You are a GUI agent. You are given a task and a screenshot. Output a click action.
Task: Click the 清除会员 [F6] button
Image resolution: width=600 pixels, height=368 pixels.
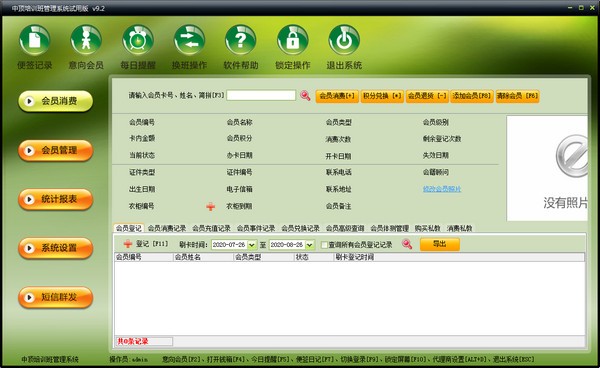517,96
